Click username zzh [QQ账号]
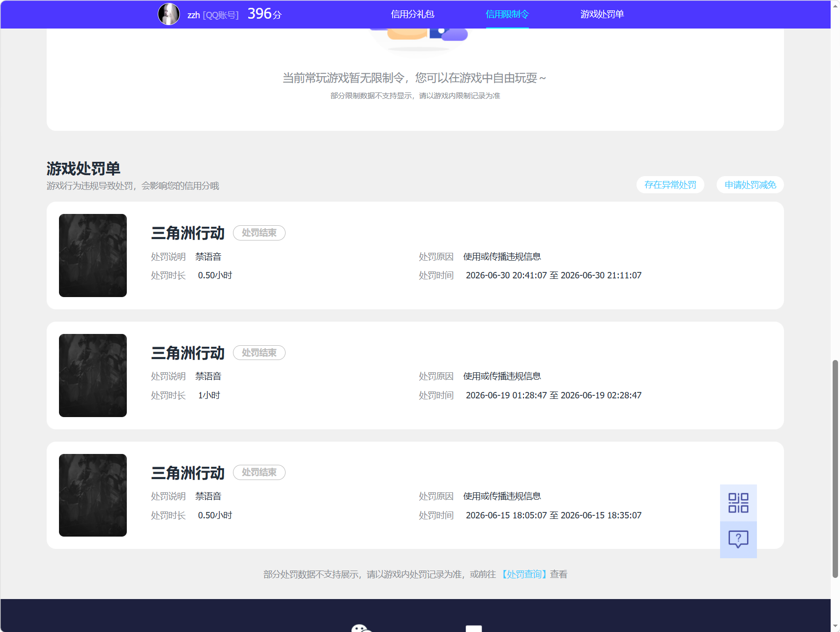The width and height of the screenshot is (840, 632). point(213,15)
